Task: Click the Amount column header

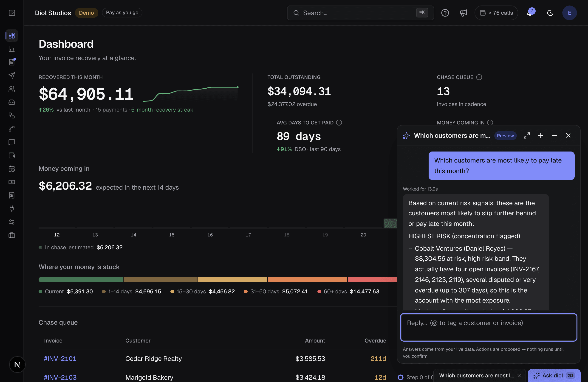Action: pos(315,340)
